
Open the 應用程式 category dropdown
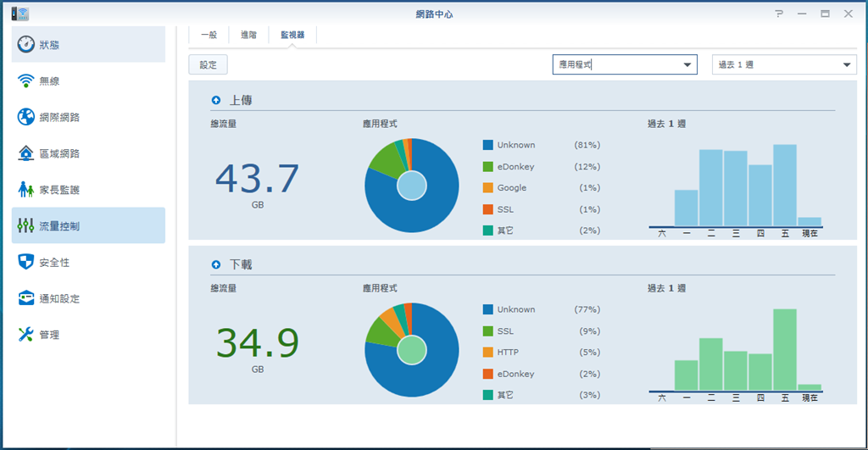click(625, 64)
